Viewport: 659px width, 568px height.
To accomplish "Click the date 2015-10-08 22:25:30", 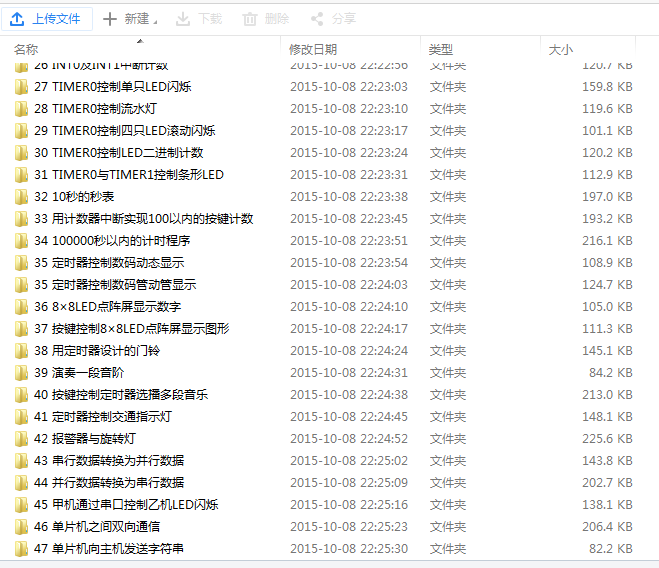I will pos(349,548).
